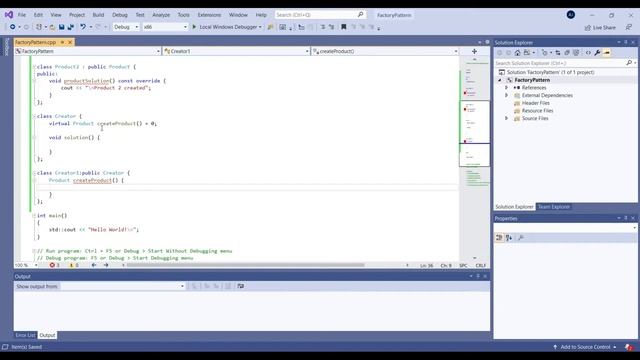Click the Categorized icon in Properties panel
640x360 pixels.
click(499, 238)
